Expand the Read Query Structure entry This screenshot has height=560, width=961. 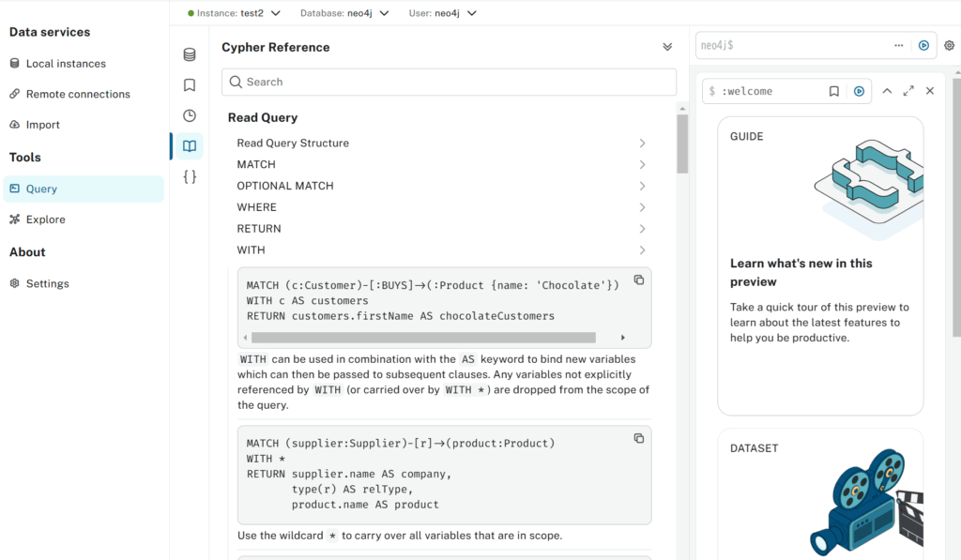point(441,143)
